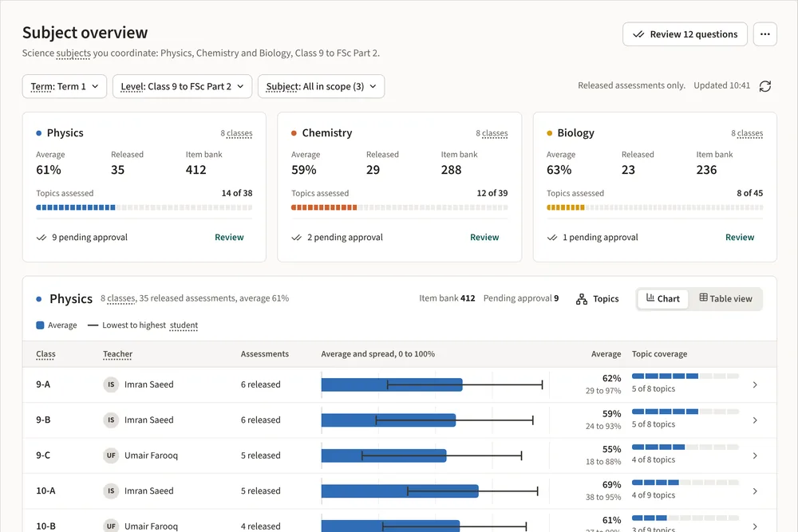The width and height of the screenshot is (798, 532).
Task: Open the more options ellipsis menu
Action: pos(765,34)
